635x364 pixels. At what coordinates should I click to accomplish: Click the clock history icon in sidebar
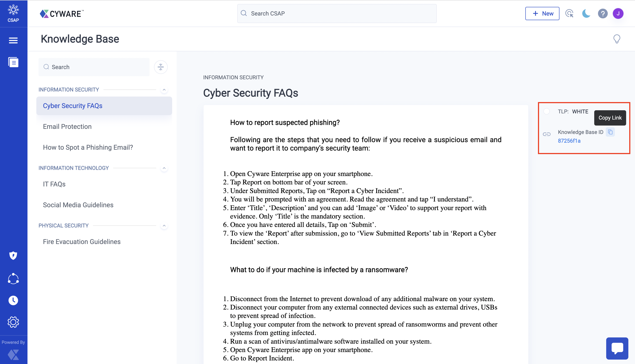(x=13, y=300)
